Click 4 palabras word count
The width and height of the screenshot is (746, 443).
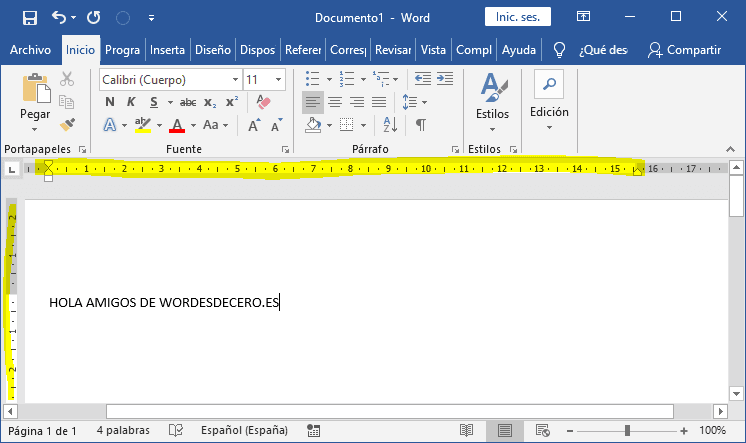point(123,431)
